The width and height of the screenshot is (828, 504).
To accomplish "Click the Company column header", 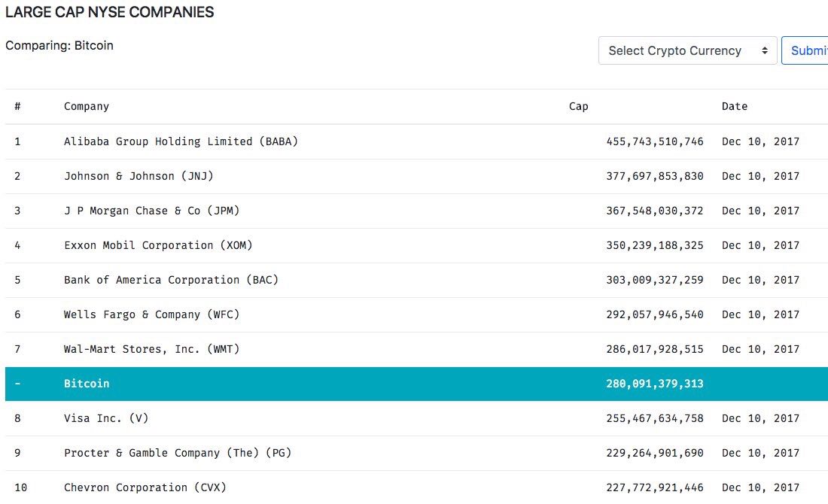I will pos(87,106).
